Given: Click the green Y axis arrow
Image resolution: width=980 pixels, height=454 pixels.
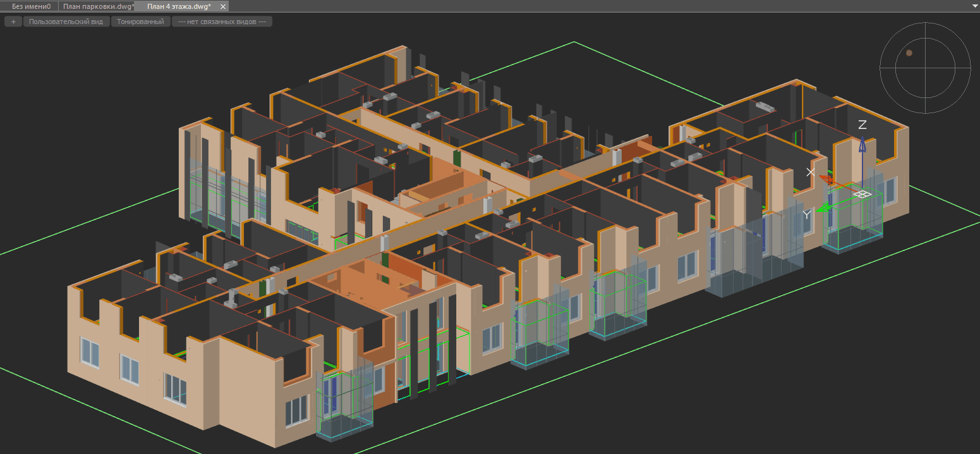Looking at the screenshot, I should [x=823, y=208].
